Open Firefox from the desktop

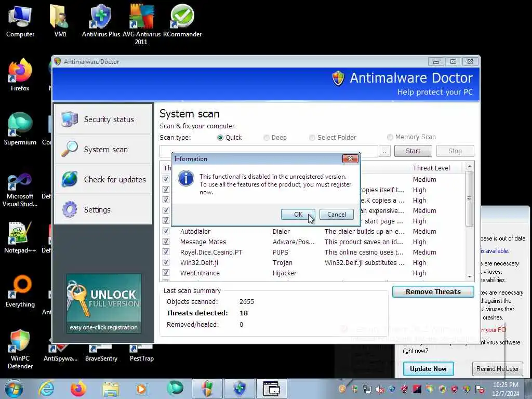20,75
